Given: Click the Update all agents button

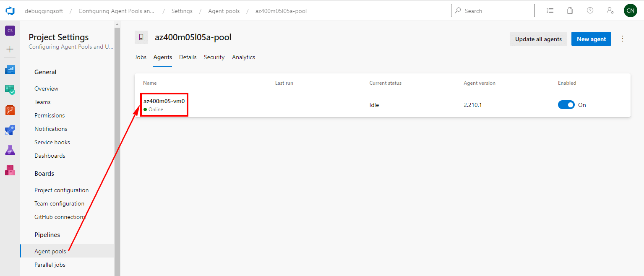Looking at the screenshot, I should pyautogui.click(x=538, y=39).
